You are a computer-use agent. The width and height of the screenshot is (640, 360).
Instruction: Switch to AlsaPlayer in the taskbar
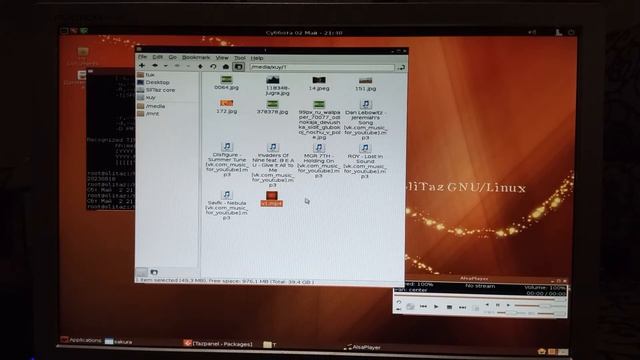[362, 347]
